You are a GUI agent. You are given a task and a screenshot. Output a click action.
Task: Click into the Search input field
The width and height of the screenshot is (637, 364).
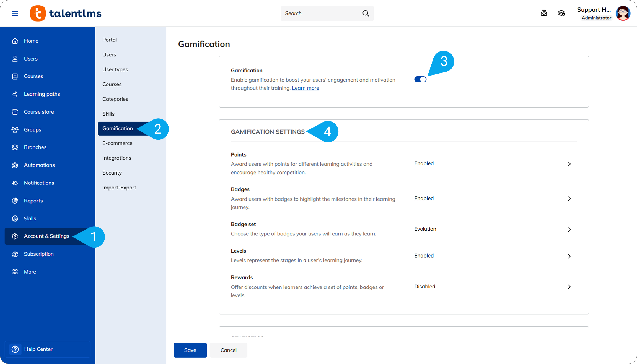coord(321,13)
